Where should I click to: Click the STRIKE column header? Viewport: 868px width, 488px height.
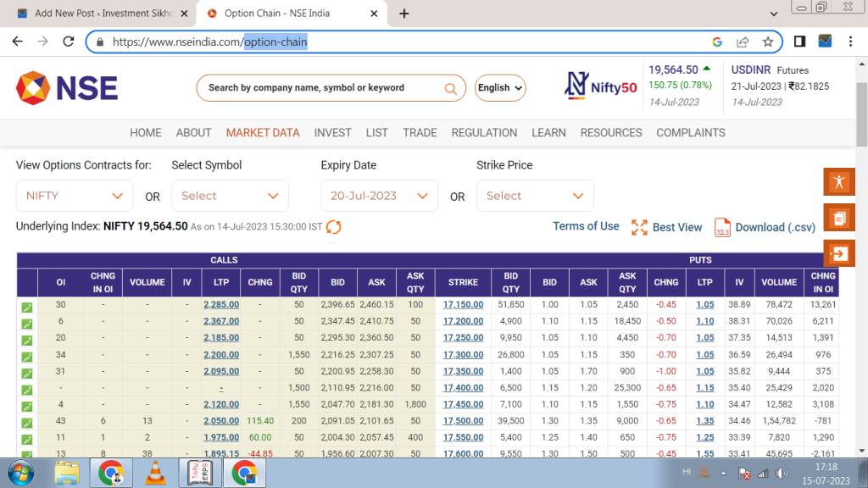464,282
